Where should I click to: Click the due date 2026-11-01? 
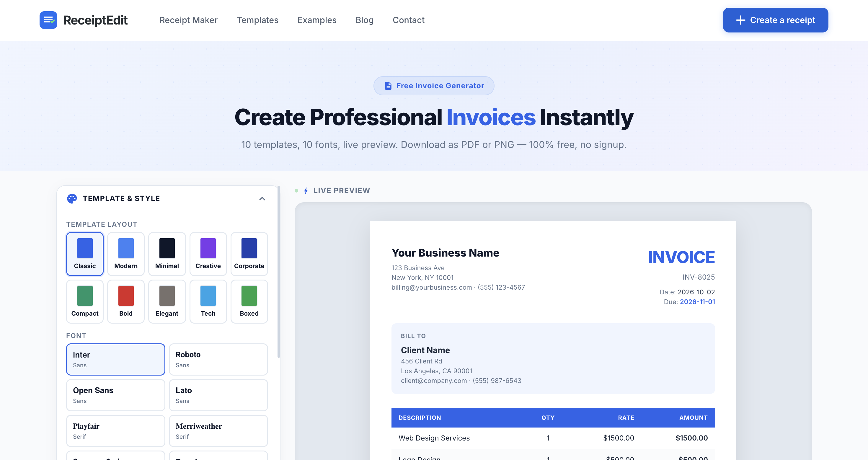point(697,302)
